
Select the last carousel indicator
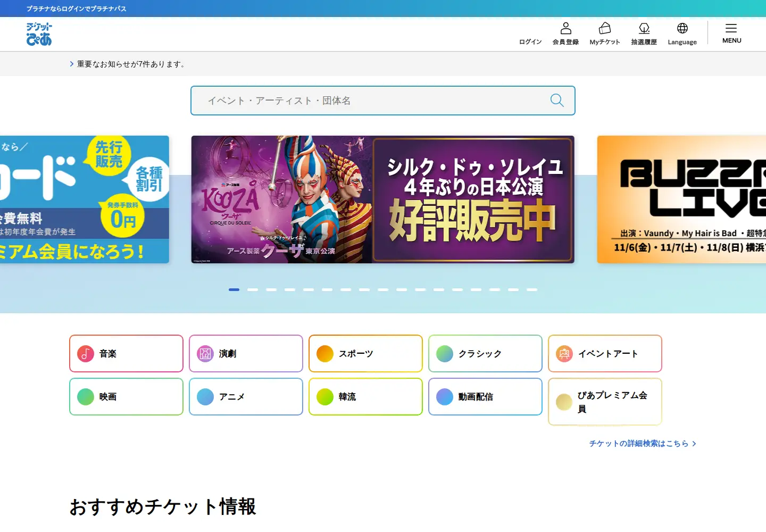click(532, 289)
